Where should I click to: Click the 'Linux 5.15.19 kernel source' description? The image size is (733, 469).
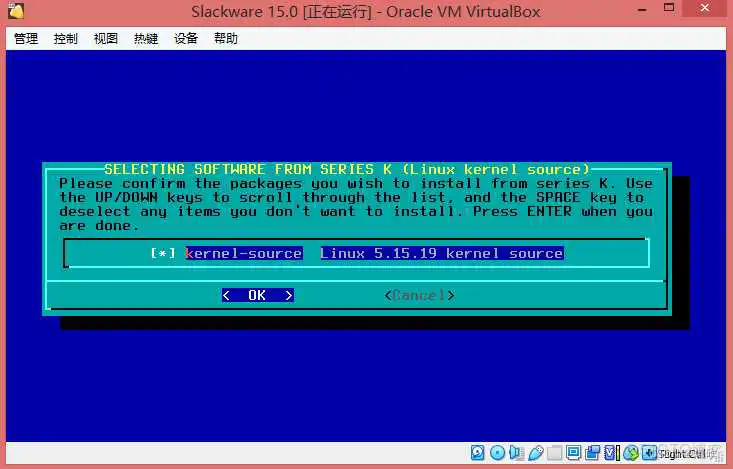[442, 253]
